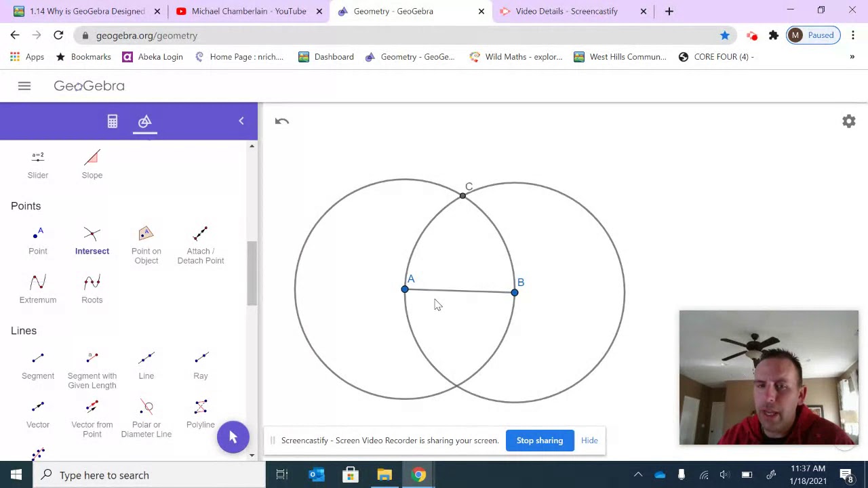Image resolution: width=868 pixels, height=488 pixels.
Task: Click point A on the canvas
Action: [405, 289]
